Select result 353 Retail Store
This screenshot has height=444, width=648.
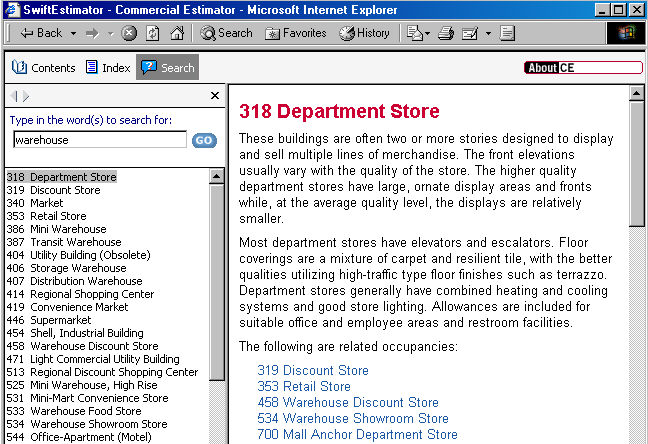[46, 216]
